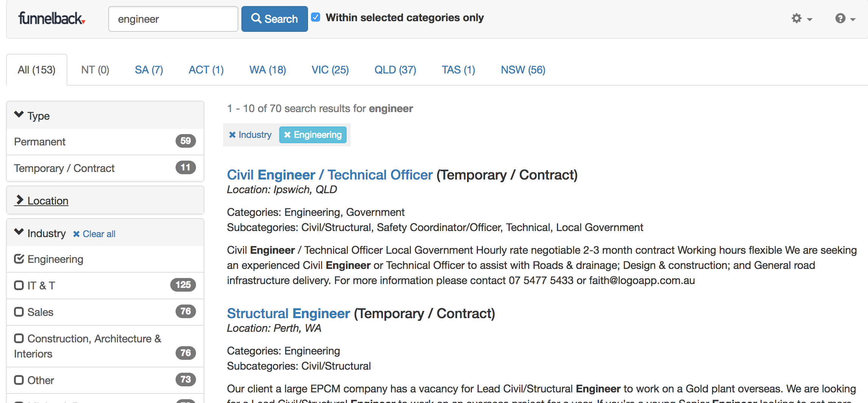Click the funnelback logo
The width and height of the screenshot is (868, 403).
click(x=52, y=18)
